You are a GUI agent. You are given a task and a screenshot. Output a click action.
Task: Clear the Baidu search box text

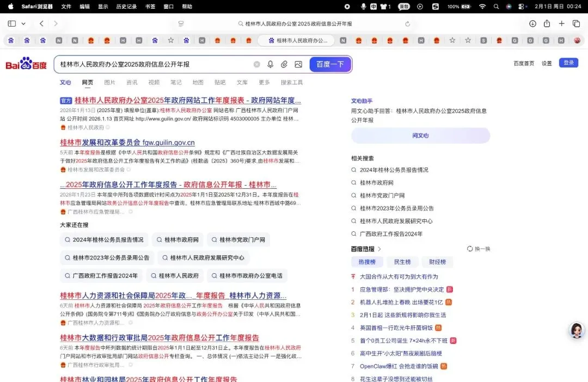click(x=257, y=64)
